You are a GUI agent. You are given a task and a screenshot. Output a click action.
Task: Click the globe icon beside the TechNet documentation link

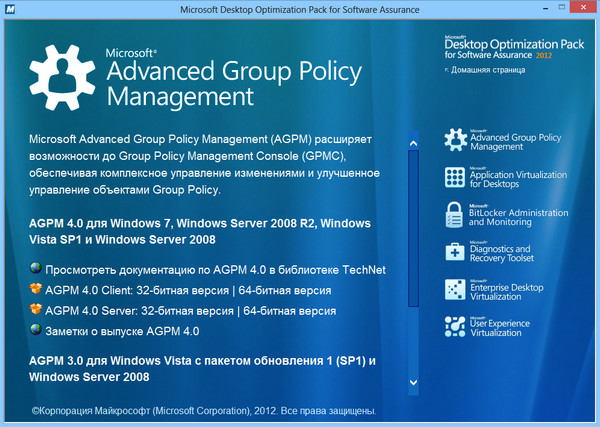click(x=37, y=269)
